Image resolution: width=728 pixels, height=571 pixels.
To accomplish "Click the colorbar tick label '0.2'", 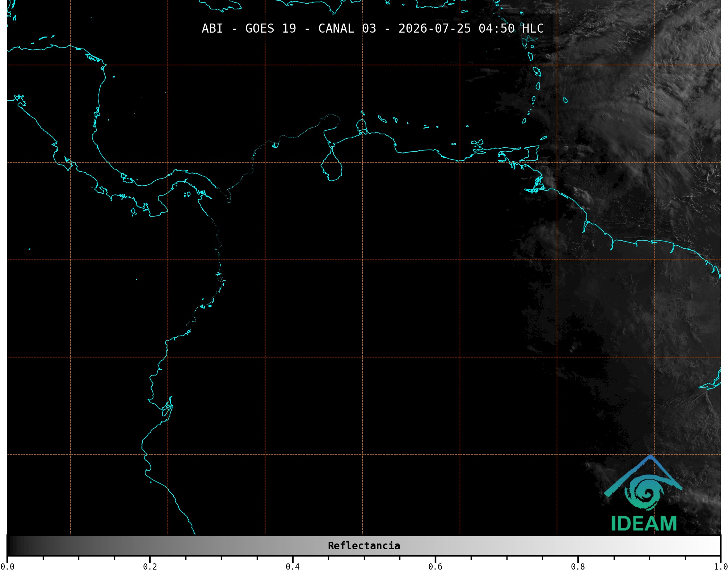I will click(150, 566).
